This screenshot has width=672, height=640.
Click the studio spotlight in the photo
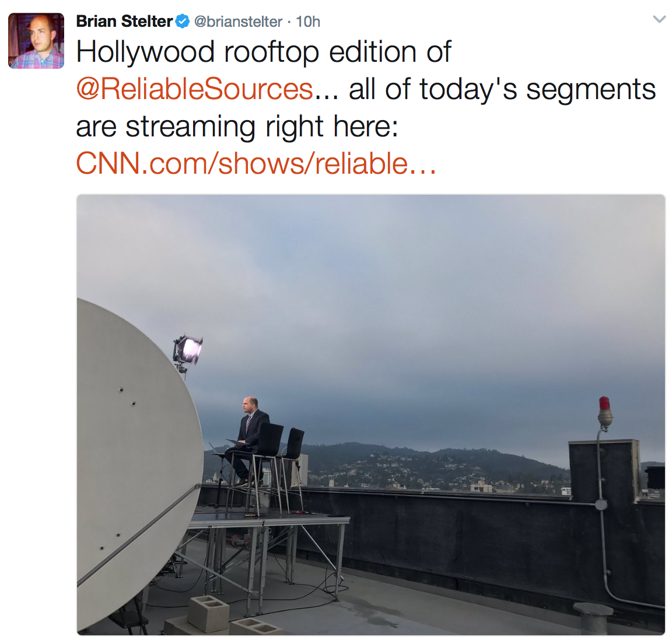(188, 350)
